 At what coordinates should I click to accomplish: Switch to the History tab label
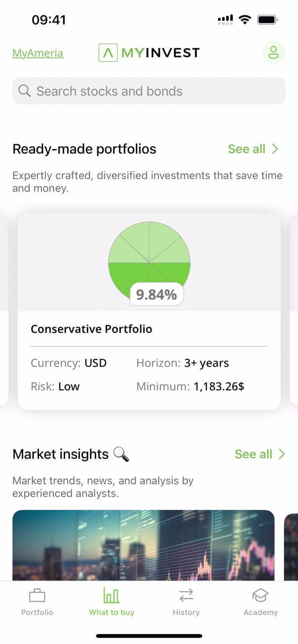tap(186, 612)
